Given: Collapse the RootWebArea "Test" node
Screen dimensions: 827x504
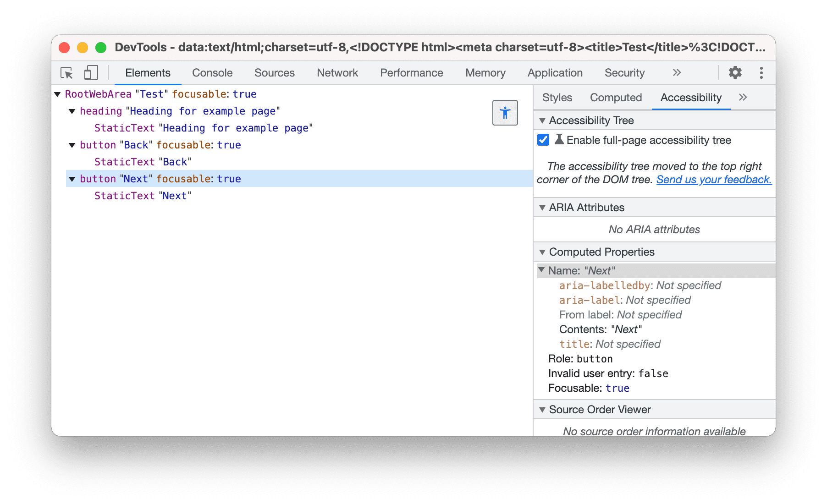Looking at the screenshot, I should point(57,94).
